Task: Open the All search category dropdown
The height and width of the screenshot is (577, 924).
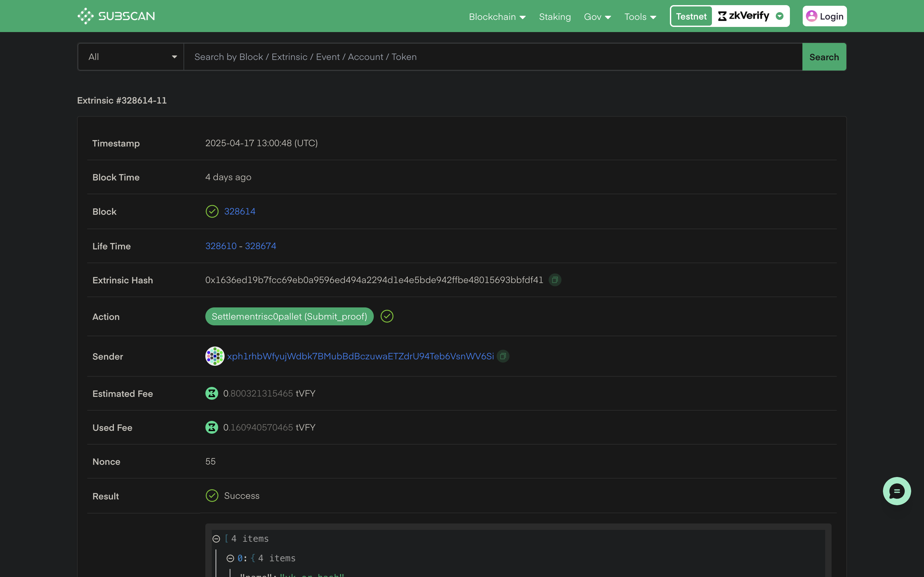Action: (x=131, y=57)
